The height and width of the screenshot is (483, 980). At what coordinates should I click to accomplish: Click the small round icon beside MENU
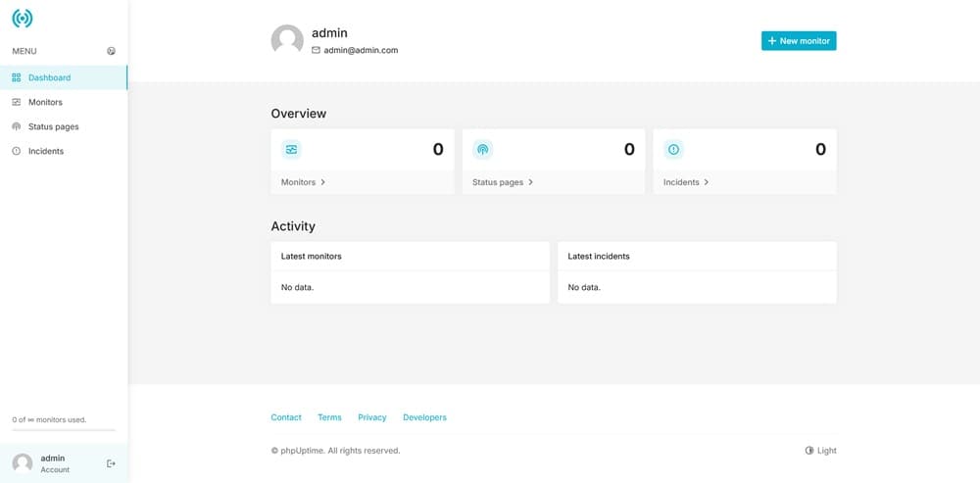click(x=111, y=51)
